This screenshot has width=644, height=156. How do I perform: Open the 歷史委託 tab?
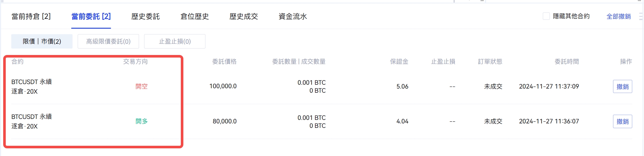coord(145,16)
